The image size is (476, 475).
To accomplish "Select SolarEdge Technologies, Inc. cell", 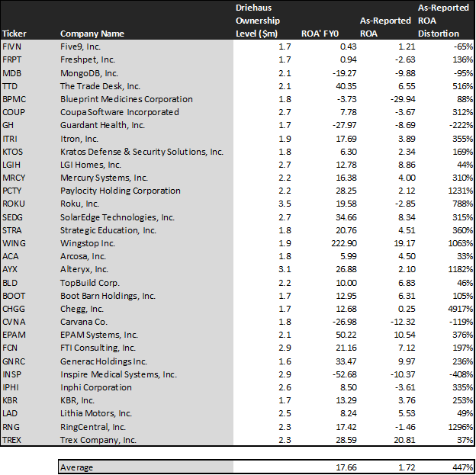I will point(117,217).
